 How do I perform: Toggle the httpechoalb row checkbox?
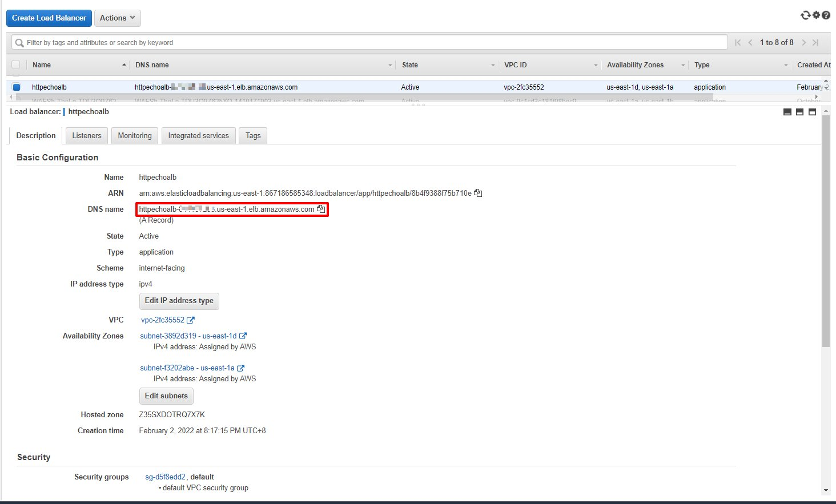pyautogui.click(x=16, y=87)
